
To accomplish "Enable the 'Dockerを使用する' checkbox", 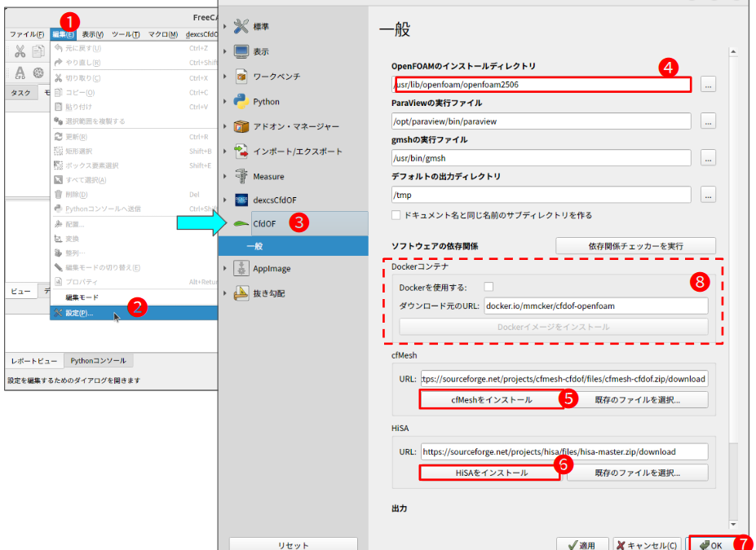I will [x=489, y=287].
